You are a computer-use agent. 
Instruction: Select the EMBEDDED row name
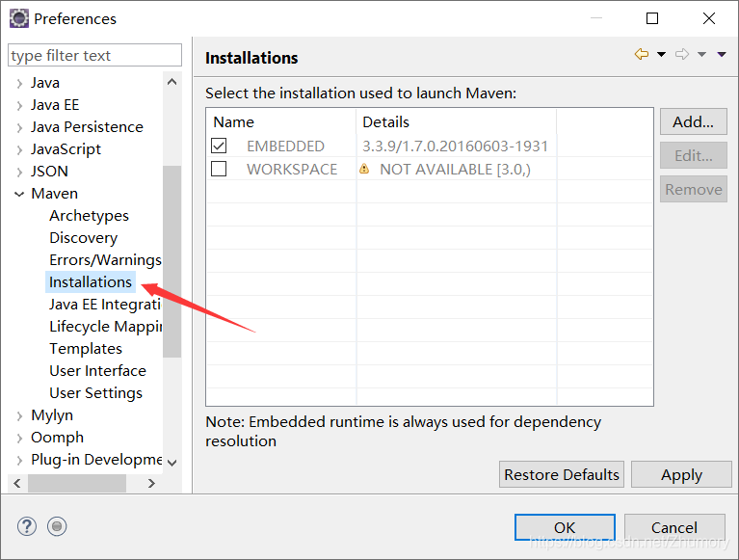pos(285,146)
